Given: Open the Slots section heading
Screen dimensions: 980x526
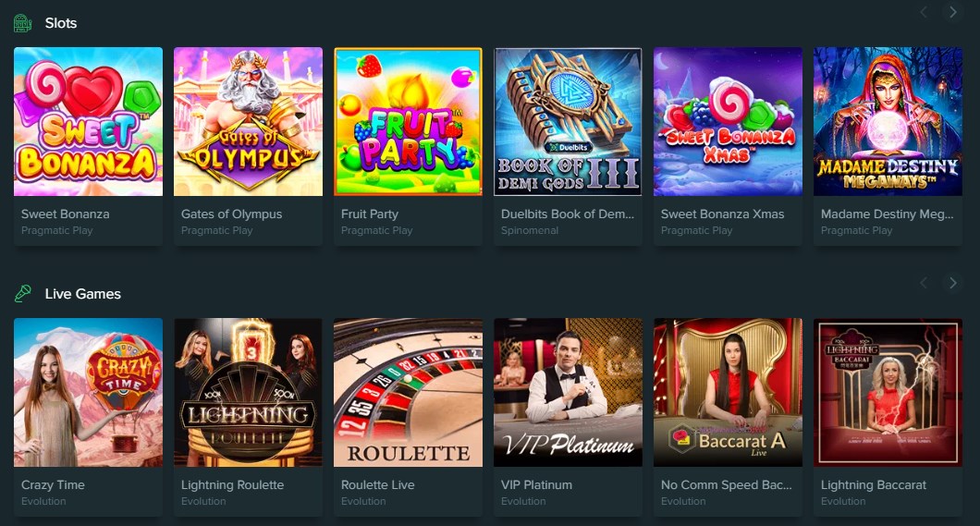Looking at the screenshot, I should click(x=61, y=23).
